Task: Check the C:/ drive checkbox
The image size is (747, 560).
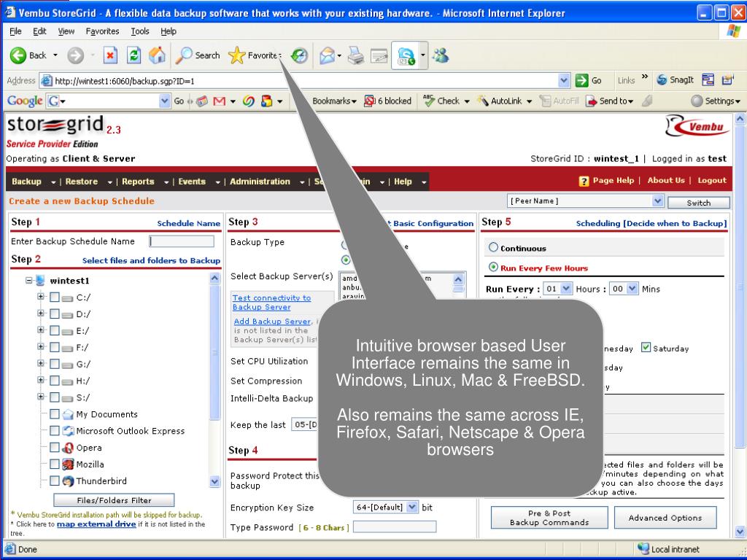Action: pos(54,297)
